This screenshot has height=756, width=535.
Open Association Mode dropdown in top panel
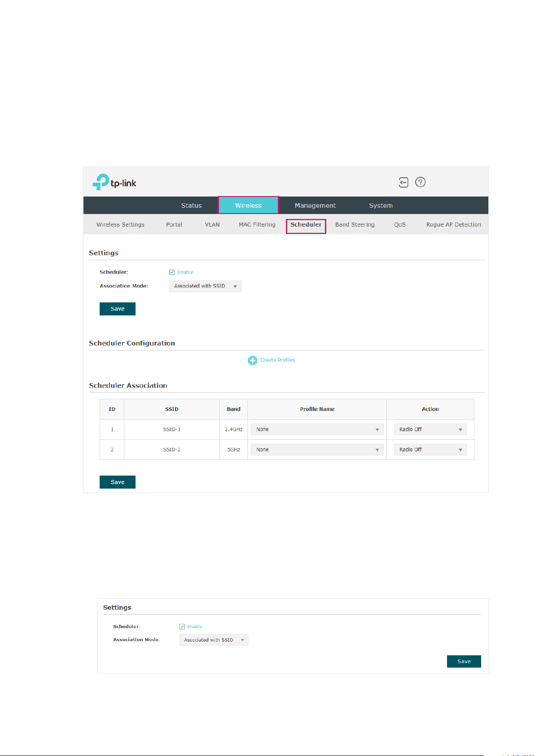(205, 286)
